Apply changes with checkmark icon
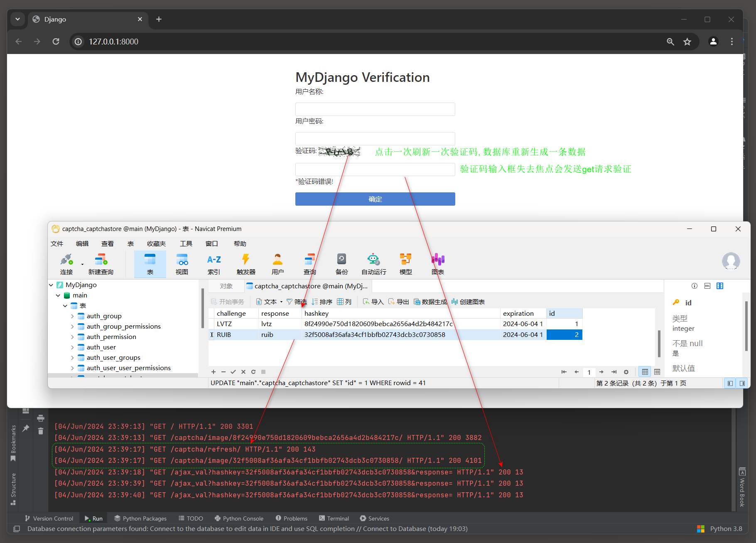Image resolution: width=756 pixels, height=543 pixels. 233,372
